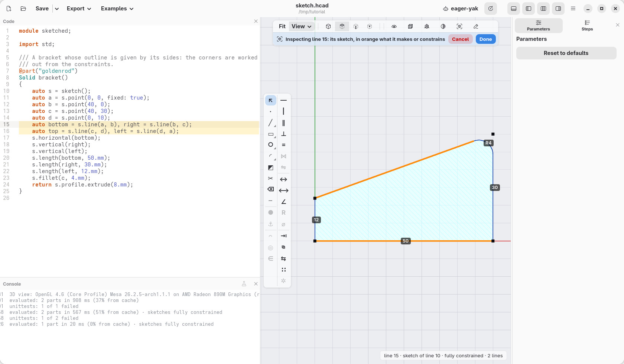Click the four-dot pattern tool
The height and width of the screenshot is (364, 624).
click(283, 270)
